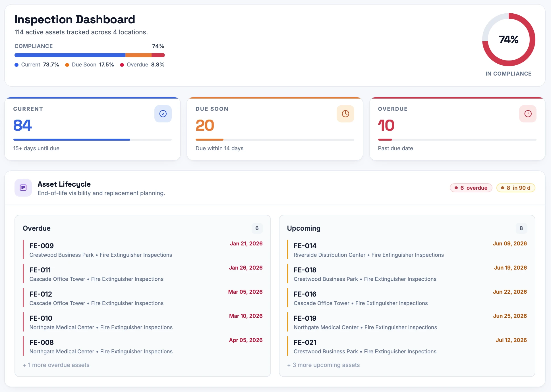The width and height of the screenshot is (551, 392).
Task: Click date Jan 26, 2026
Action: 246,268
